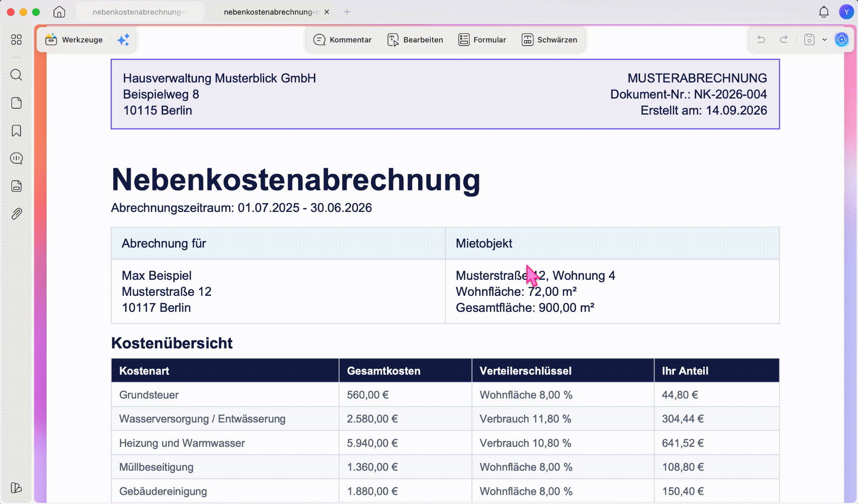Viewport: 858px width, 504px height.
Task: Open the Werkzeuge tools menu
Action: (74, 40)
